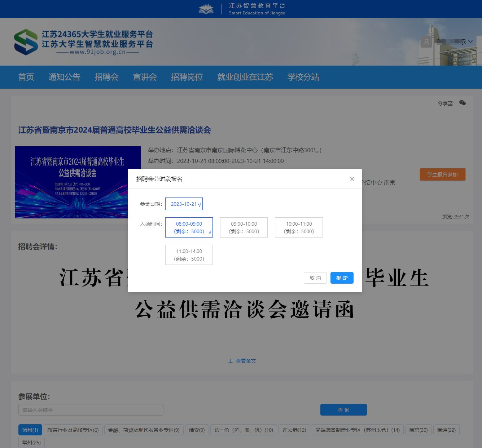Close the 招聘会分时段报名 dialog
482x448 pixels.
(x=352, y=179)
